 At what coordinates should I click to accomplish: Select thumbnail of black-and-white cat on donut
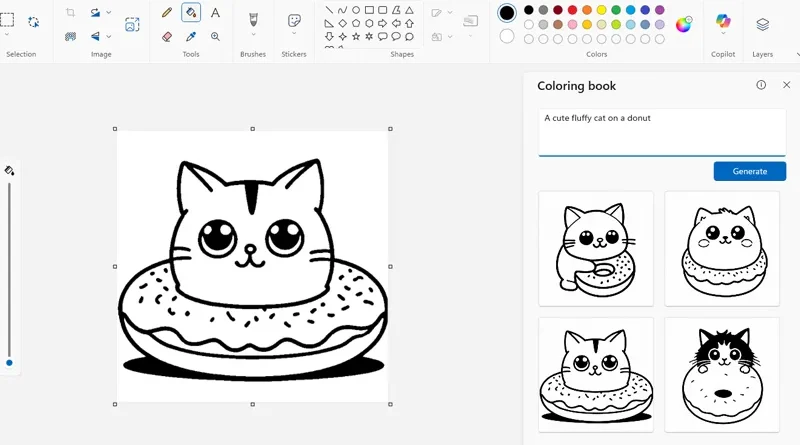coord(722,375)
